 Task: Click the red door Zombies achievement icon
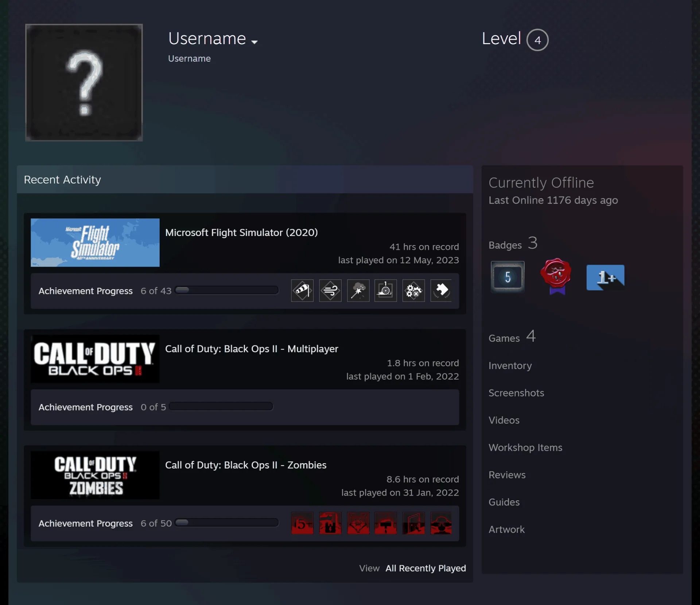click(414, 523)
